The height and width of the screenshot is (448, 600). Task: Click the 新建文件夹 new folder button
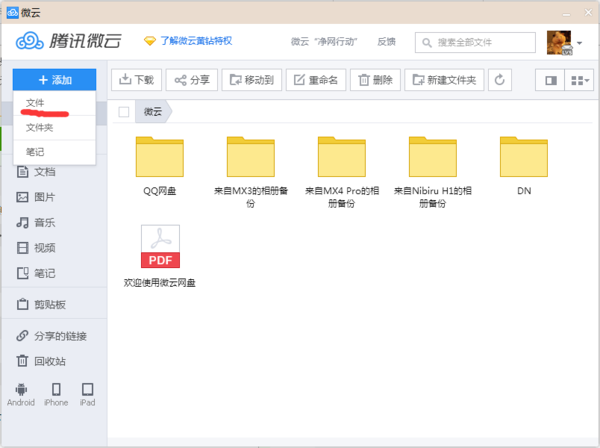click(x=444, y=80)
